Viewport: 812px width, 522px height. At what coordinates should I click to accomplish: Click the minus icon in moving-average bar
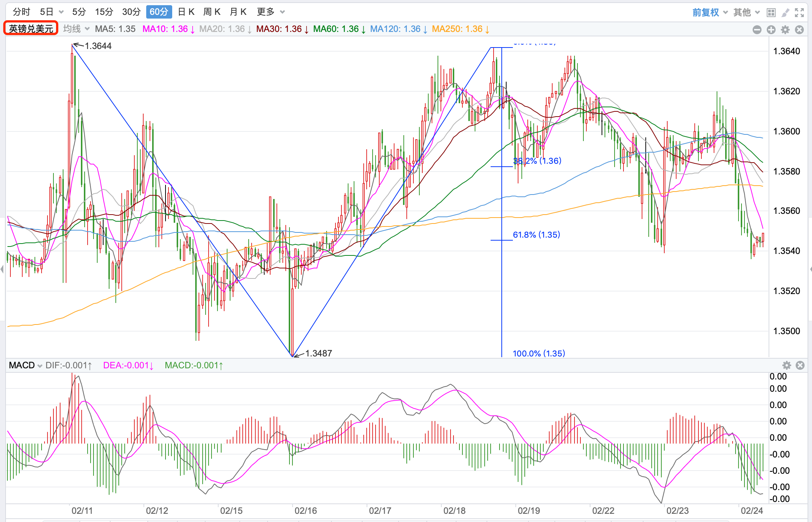pos(757,30)
